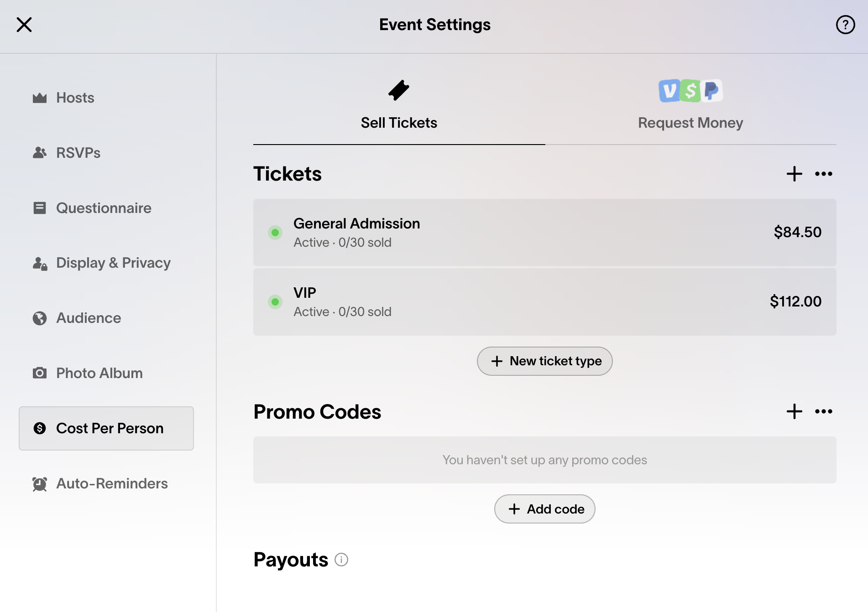The image size is (868, 612).
Task: Open Photo Album with camera icon
Action: 88,373
